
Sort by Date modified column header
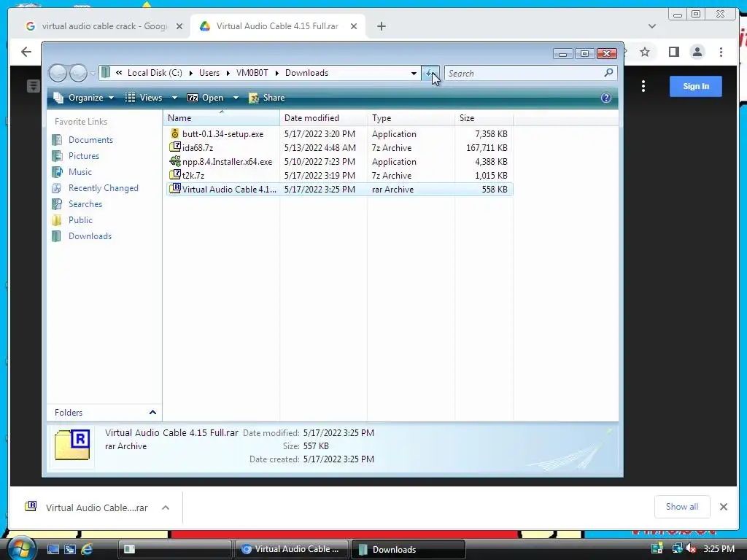pos(323,118)
